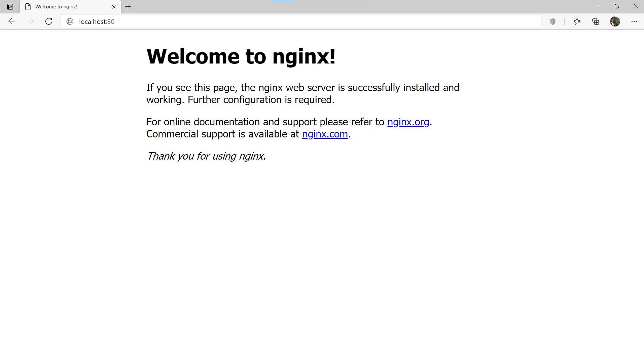Follow the nginx.org link
Screen dimensions: 644x339
click(x=408, y=122)
